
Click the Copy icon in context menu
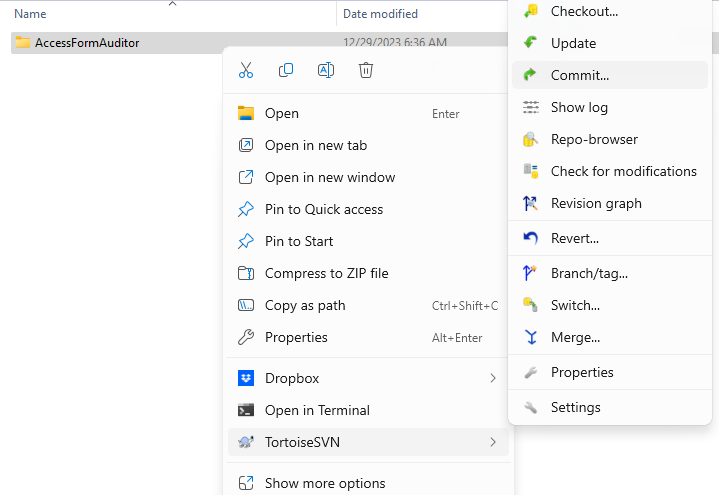(286, 70)
